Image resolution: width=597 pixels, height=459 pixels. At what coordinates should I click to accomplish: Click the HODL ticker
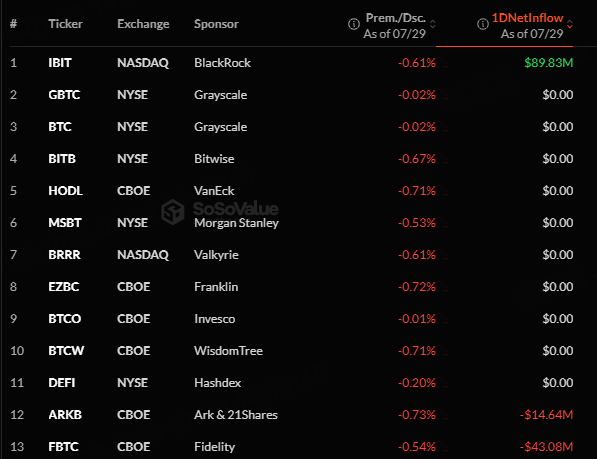(x=65, y=191)
